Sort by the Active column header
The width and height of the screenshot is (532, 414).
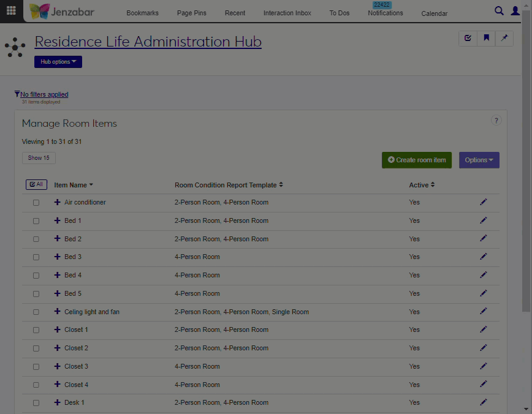click(x=422, y=185)
